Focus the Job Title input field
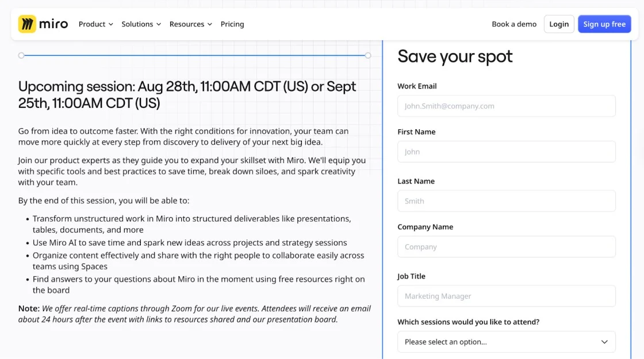The image size is (644, 359). coord(507,296)
